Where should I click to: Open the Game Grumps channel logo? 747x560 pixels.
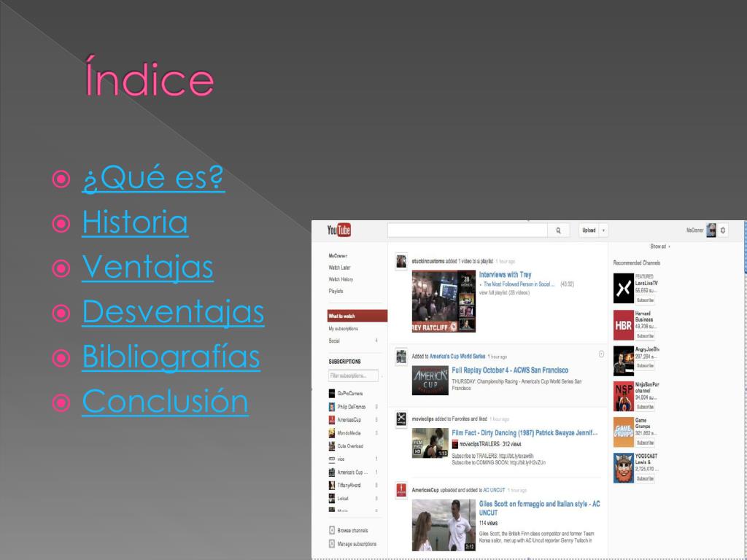(623, 432)
